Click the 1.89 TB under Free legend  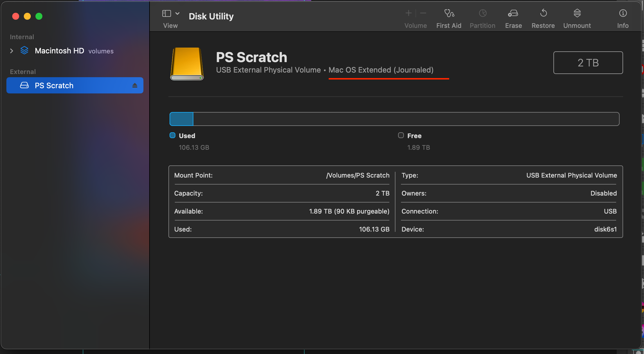point(418,147)
